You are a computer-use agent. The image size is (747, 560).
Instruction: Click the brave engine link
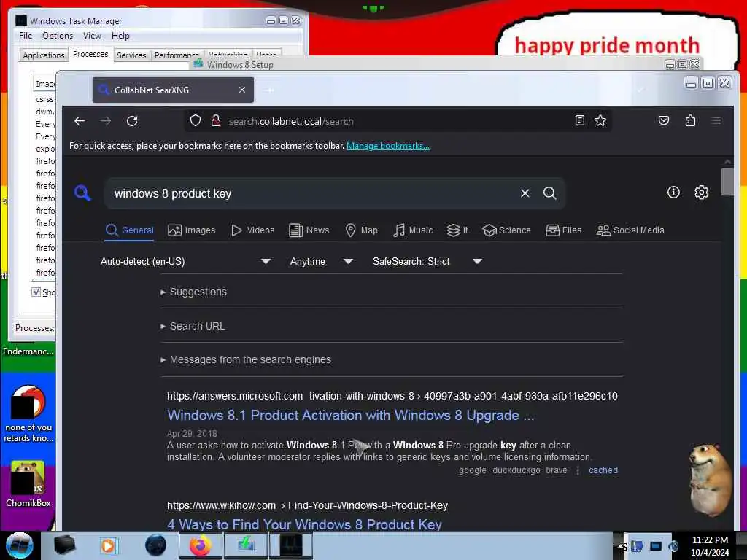[557, 470]
